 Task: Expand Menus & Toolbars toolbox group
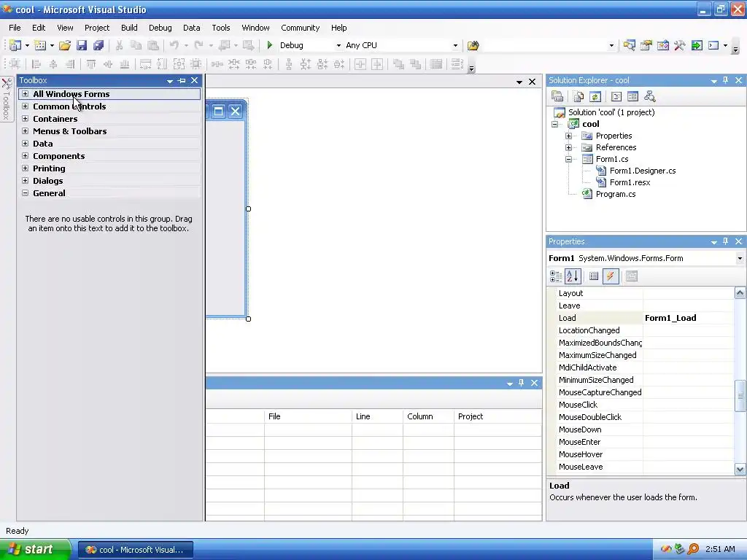click(26, 131)
